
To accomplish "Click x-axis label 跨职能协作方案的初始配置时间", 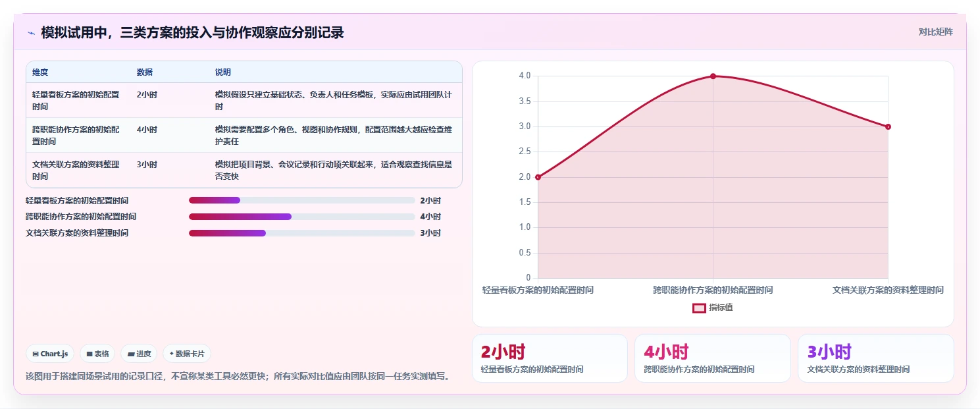I will [x=713, y=290].
